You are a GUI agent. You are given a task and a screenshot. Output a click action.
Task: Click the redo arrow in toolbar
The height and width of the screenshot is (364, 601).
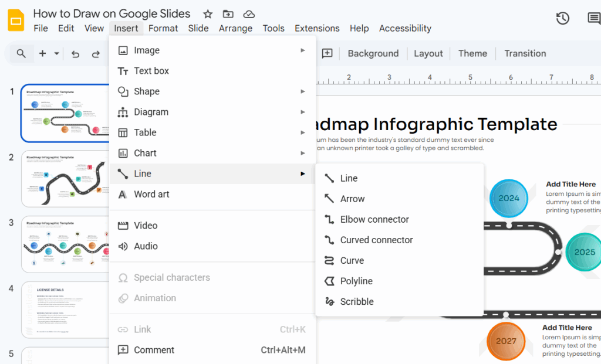[96, 54]
